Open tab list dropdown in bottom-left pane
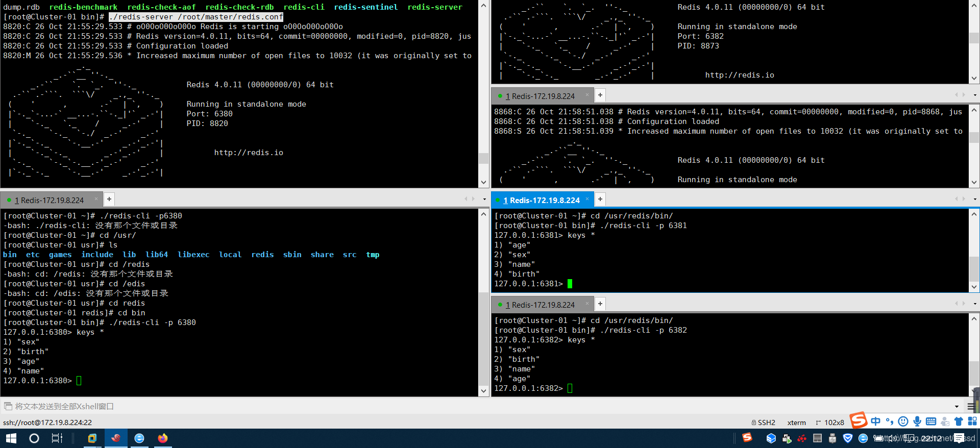The height and width of the screenshot is (448, 980). pyautogui.click(x=484, y=199)
